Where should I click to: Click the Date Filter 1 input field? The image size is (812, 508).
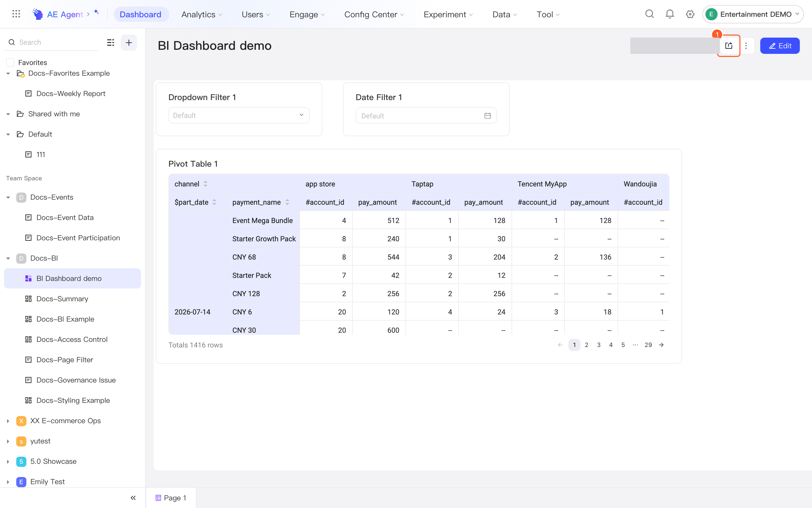(426, 116)
